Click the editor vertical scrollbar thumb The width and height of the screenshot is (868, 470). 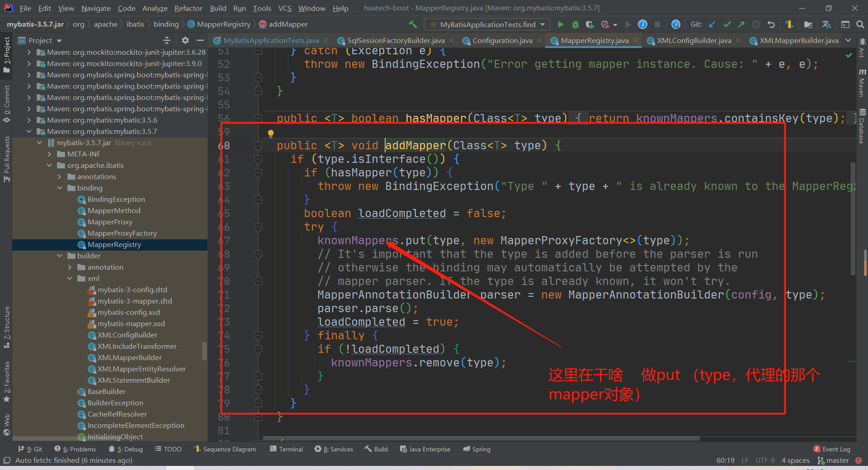click(x=853, y=218)
